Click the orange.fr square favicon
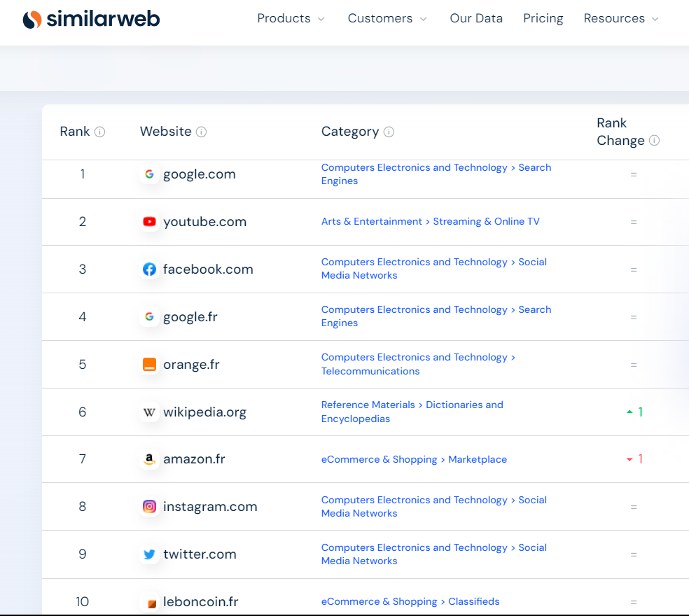This screenshot has width=689, height=616. pos(149,364)
